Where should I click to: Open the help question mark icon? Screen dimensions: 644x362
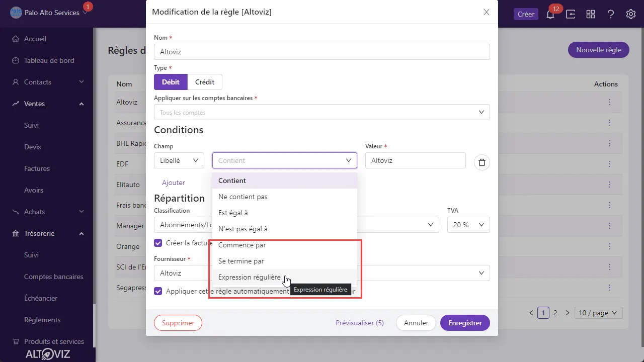pos(611,14)
